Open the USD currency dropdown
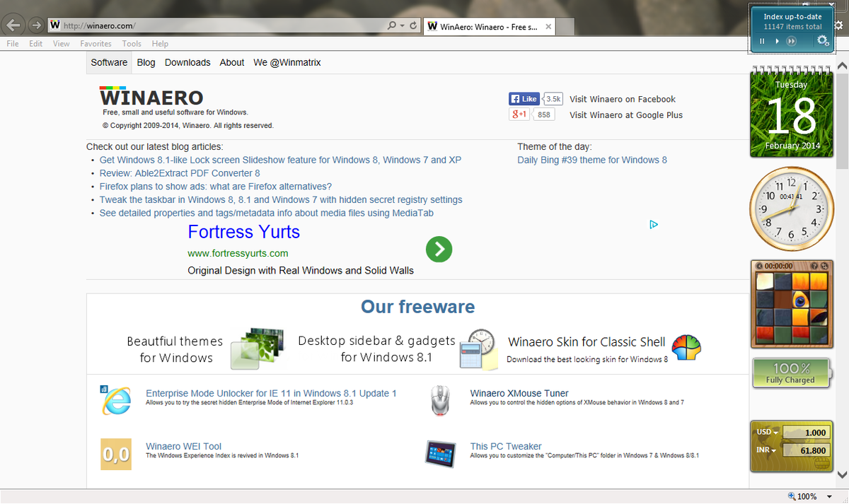Viewport: 849px width, 504px height. pos(767,432)
